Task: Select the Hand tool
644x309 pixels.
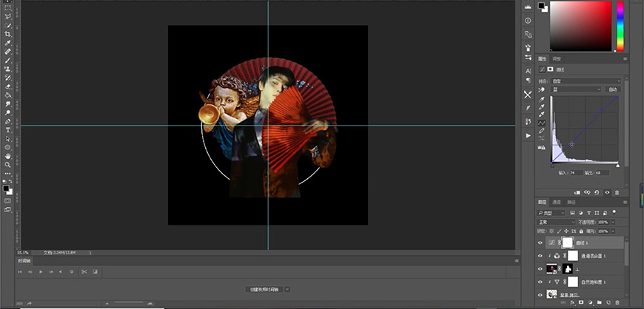Action: click(8, 156)
